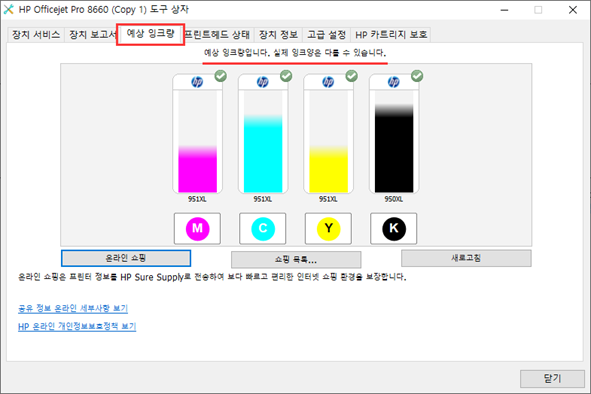Click the black K cartridge icon
Viewport: 591px width, 394px height.
coord(393,228)
